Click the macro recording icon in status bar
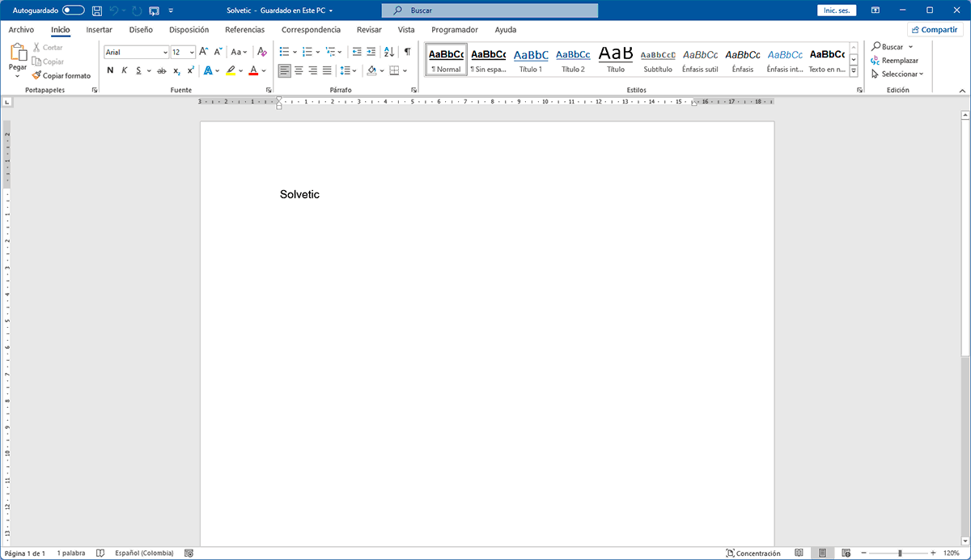 pyautogui.click(x=189, y=554)
